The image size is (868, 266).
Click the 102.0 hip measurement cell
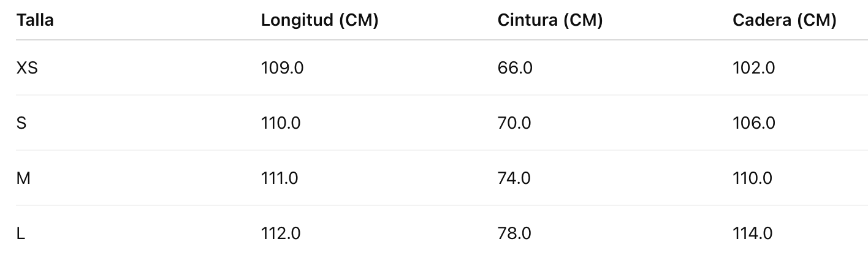(753, 68)
